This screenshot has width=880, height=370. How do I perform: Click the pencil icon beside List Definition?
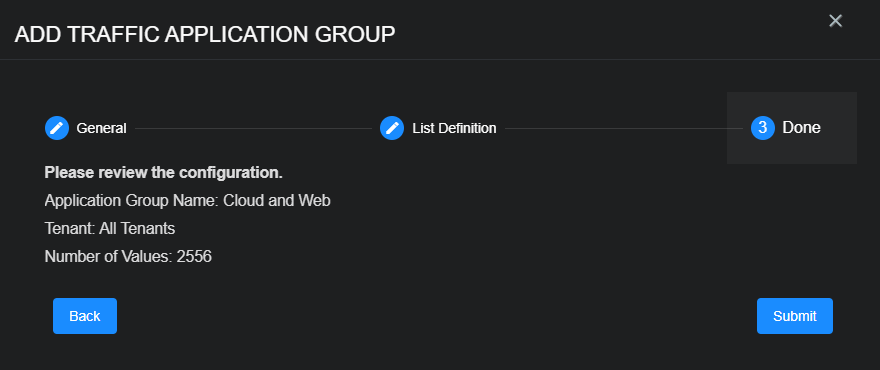pyautogui.click(x=392, y=128)
